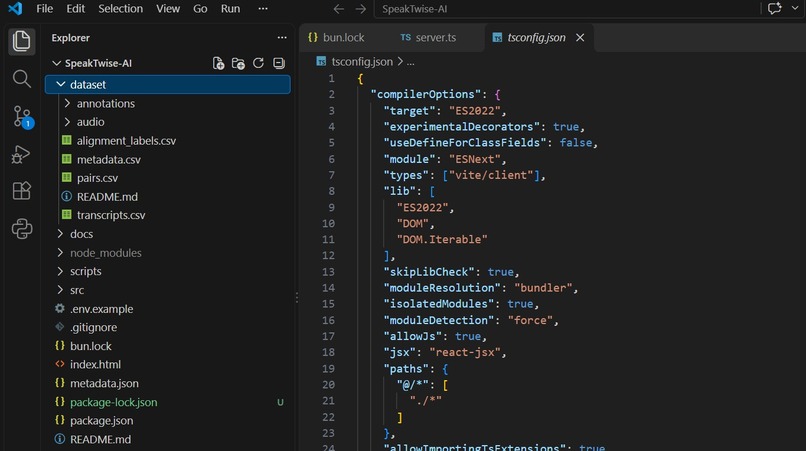
Task: Click tsconfig.json in the breadcrumb path
Action: coord(362,62)
